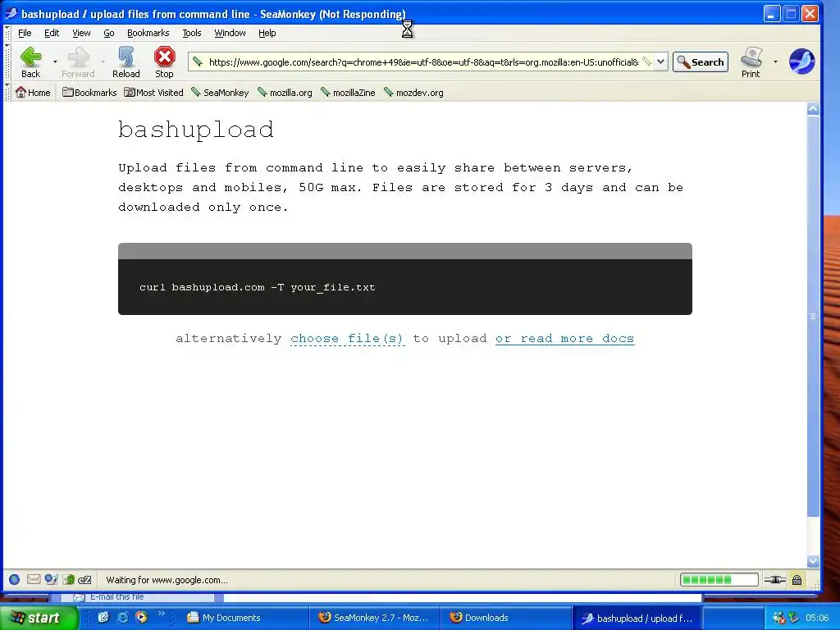Open the Help menu

tap(267, 33)
